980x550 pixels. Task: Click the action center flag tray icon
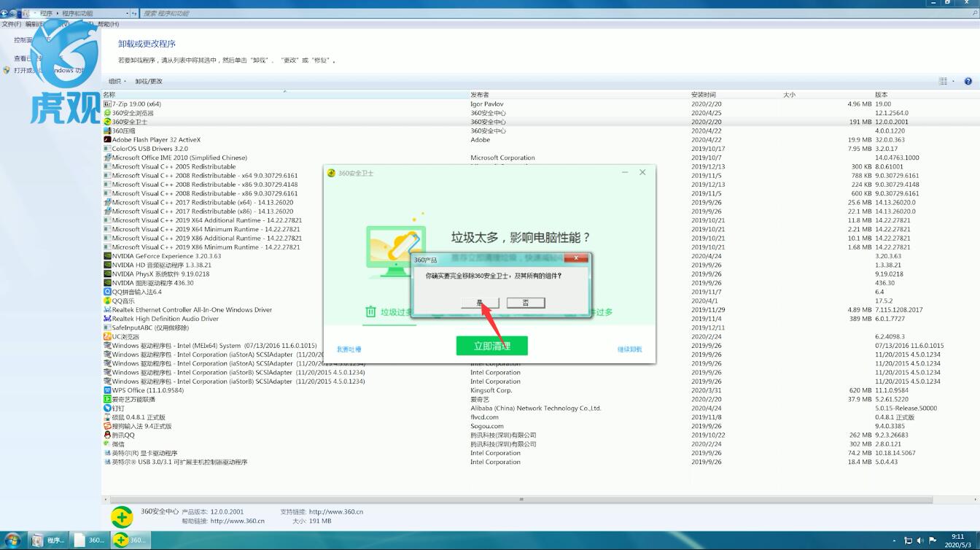pos(933,541)
